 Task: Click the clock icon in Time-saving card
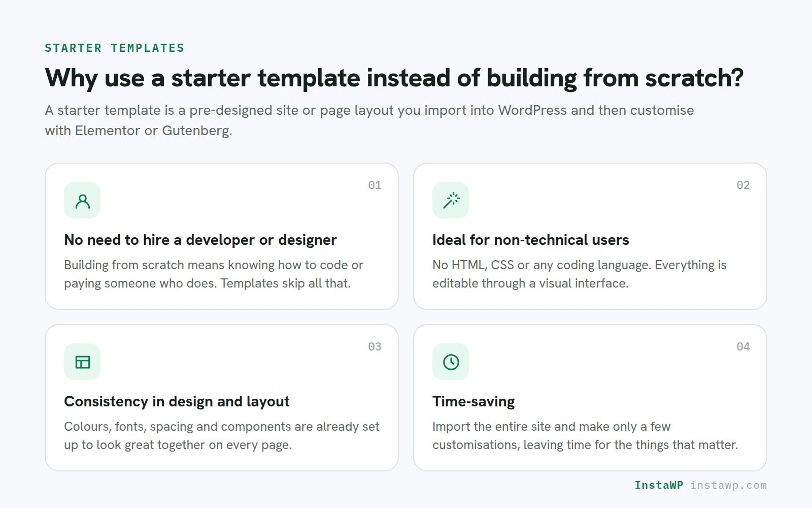(451, 362)
